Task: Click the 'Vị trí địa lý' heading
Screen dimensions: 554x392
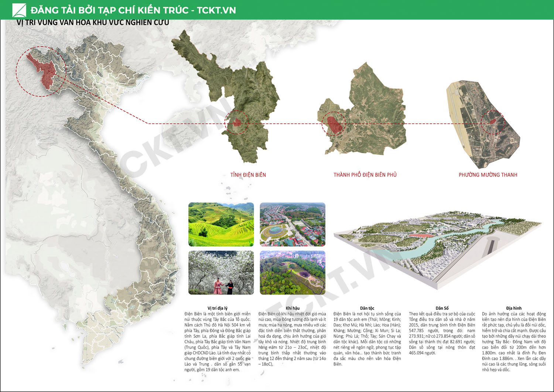Action: pyautogui.click(x=218, y=308)
